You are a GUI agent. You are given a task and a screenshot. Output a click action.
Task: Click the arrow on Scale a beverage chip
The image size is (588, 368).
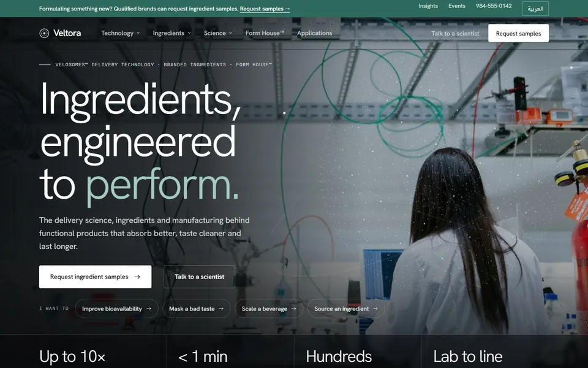tap(293, 309)
